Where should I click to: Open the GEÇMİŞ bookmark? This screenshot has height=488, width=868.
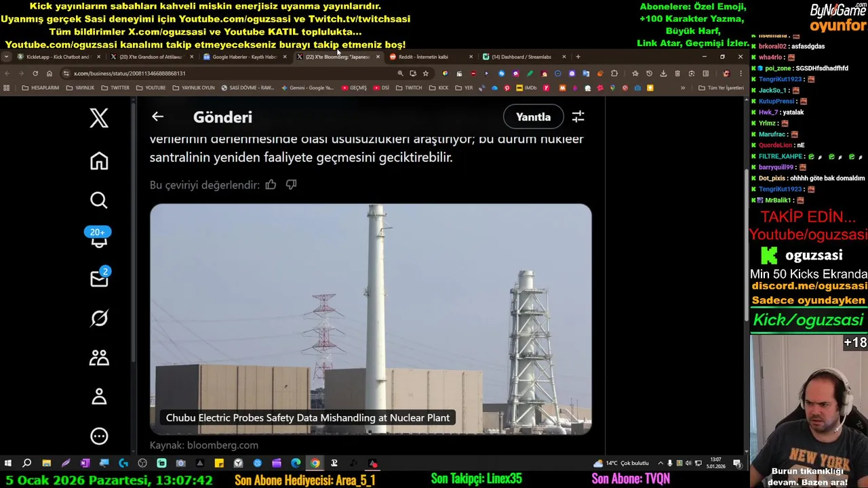[354, 88]
